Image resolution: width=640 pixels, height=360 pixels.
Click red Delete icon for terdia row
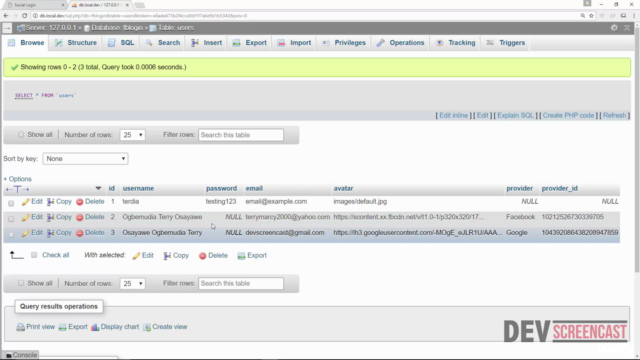pyautogui.click(x=80, y=202)
